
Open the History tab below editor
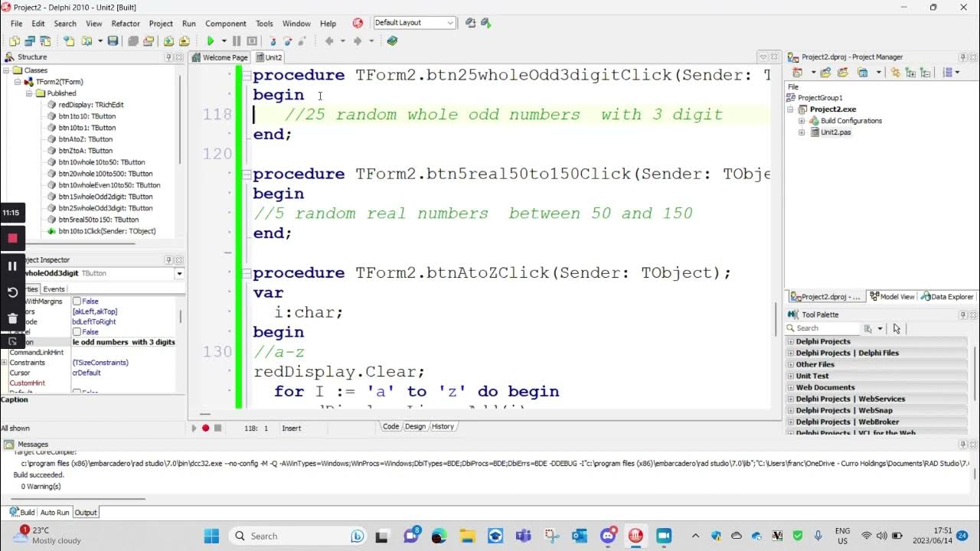[443, 426]
